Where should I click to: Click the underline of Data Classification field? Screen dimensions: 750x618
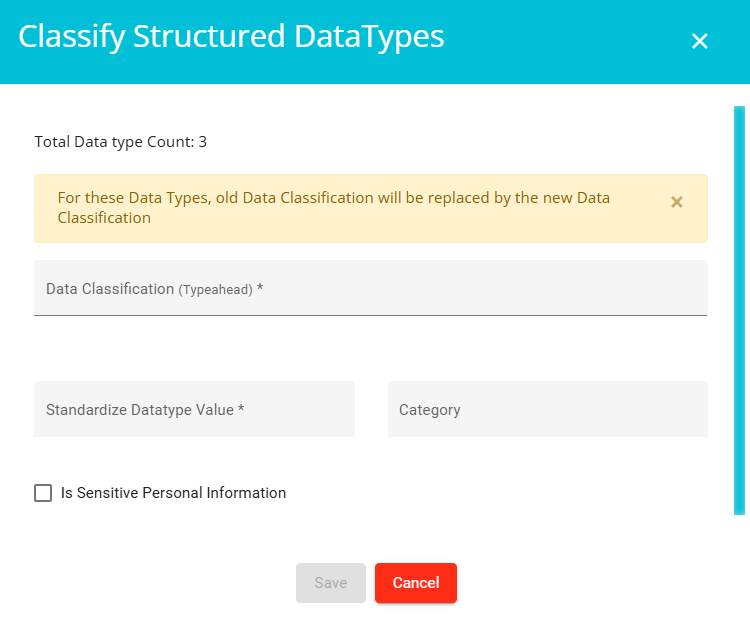[x=371, y=315]
